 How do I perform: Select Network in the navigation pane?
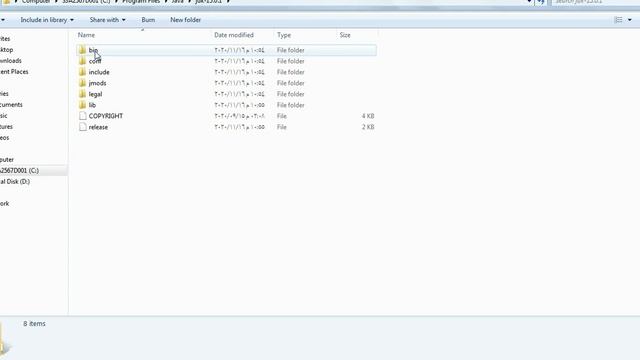tap(4, 204)
